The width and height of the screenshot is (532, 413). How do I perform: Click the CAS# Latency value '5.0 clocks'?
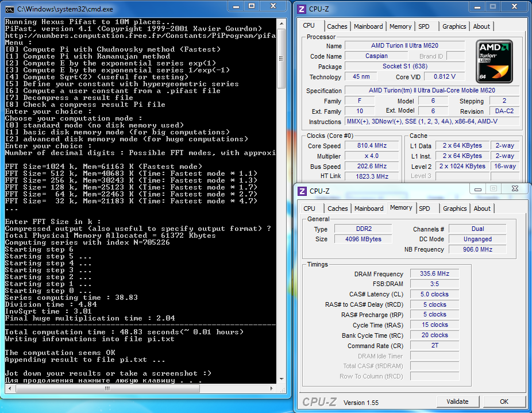435,294
